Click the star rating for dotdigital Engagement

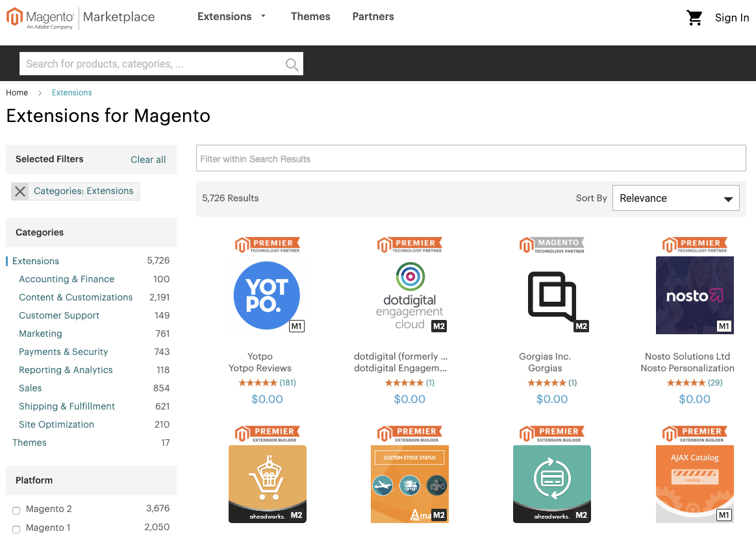point(404,383)
